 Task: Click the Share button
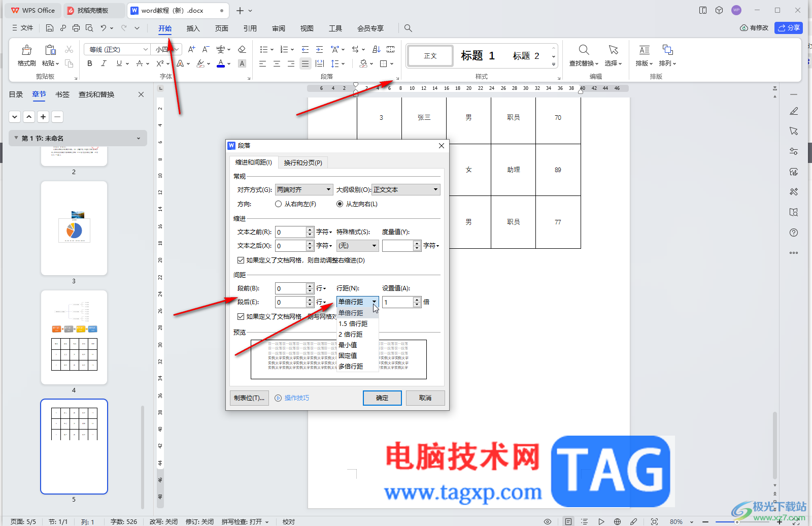789,28
